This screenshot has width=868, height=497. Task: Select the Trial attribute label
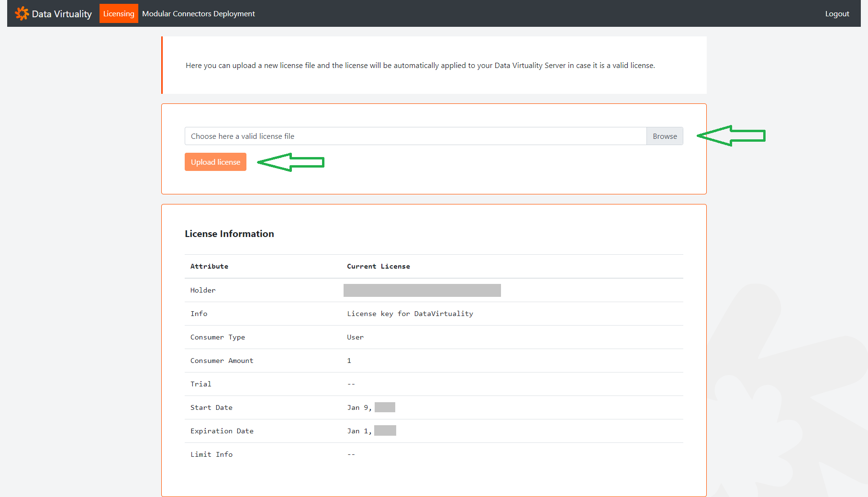pos(200,384)
